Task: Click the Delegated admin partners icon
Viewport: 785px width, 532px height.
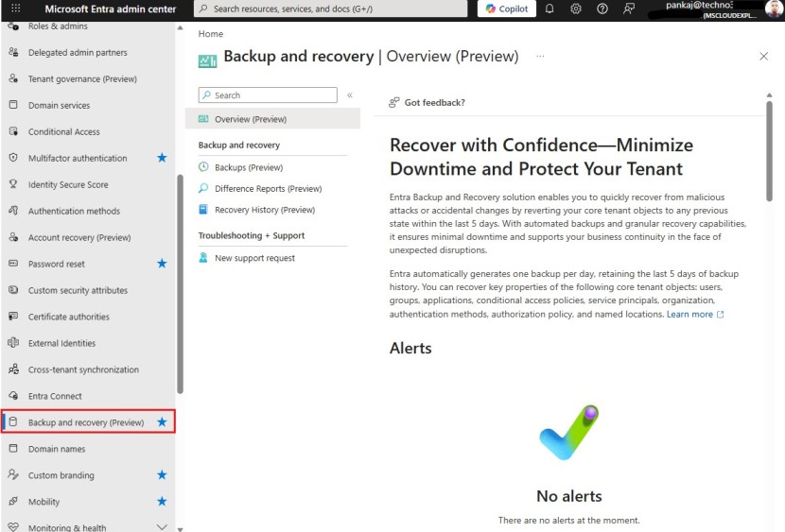Action: pyautogui.click(x=13, y=52)
